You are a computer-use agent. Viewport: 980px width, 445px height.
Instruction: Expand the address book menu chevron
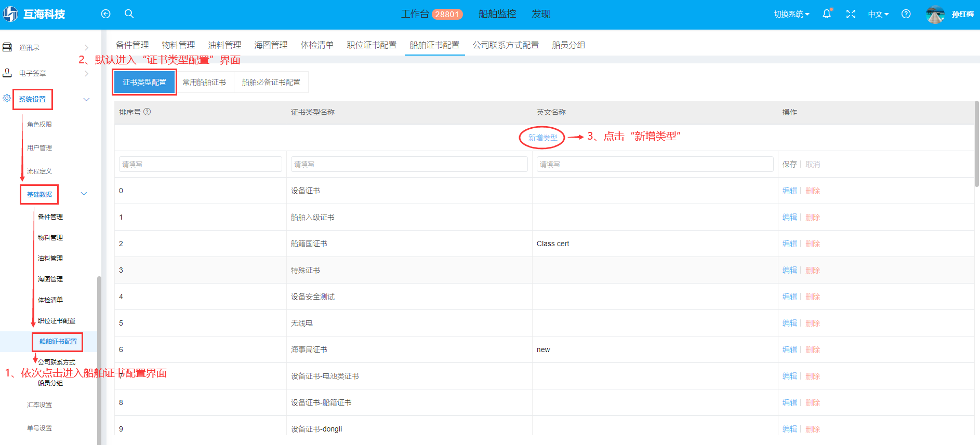pos(86,47)
